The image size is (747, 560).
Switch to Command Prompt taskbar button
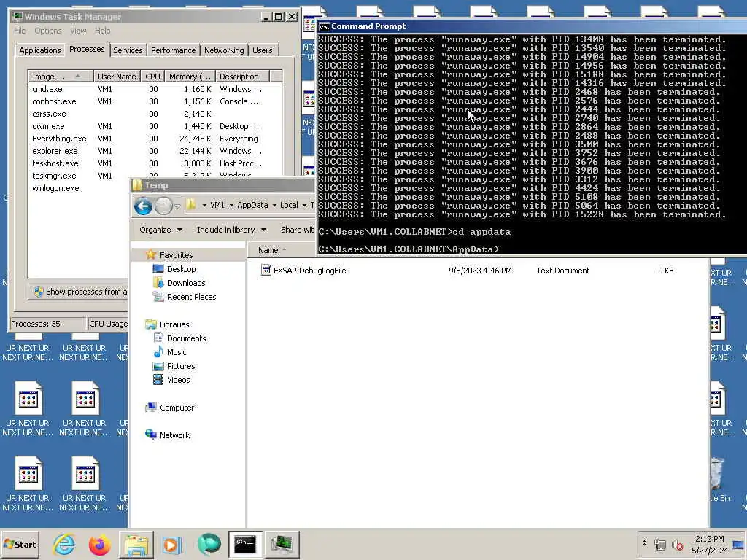pos(245,544)
